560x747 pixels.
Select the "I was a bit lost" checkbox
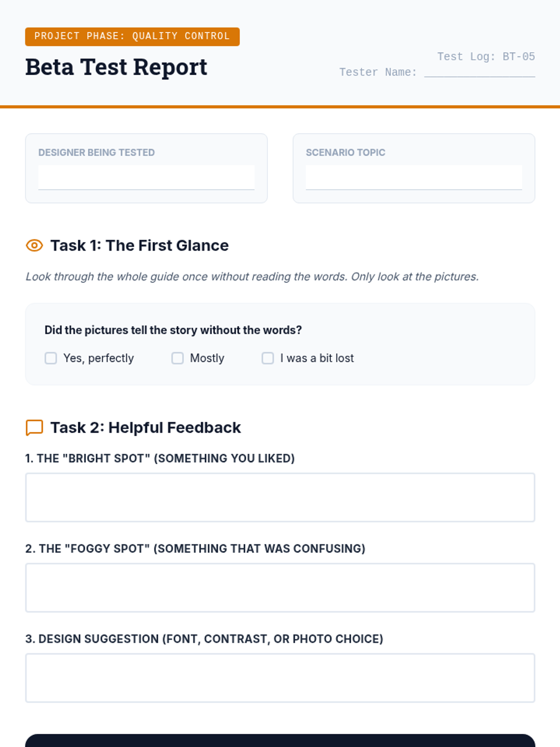(x=268, y=358)
